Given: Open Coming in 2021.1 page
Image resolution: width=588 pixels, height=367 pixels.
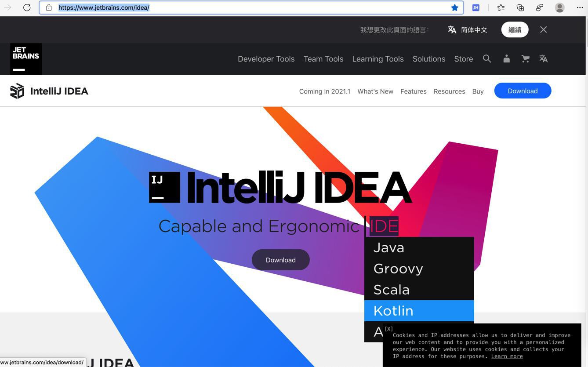Looking at the screenshot, I should [325, 91].
